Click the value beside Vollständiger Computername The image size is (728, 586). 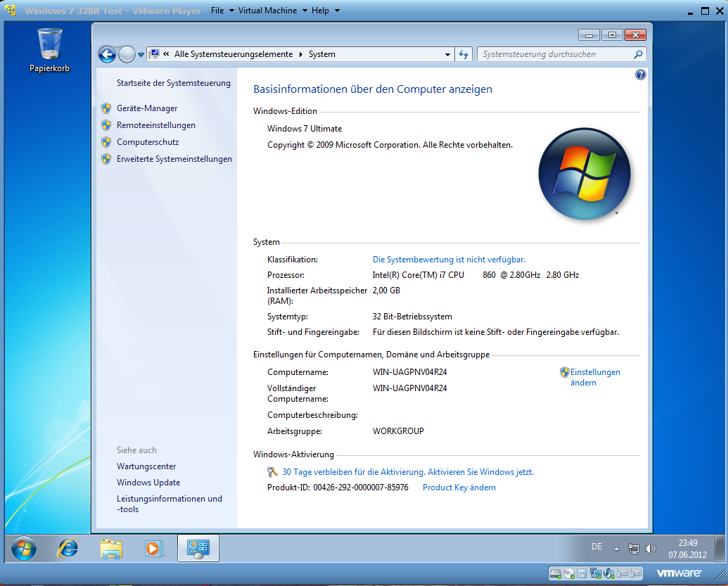tap(410, 388)
